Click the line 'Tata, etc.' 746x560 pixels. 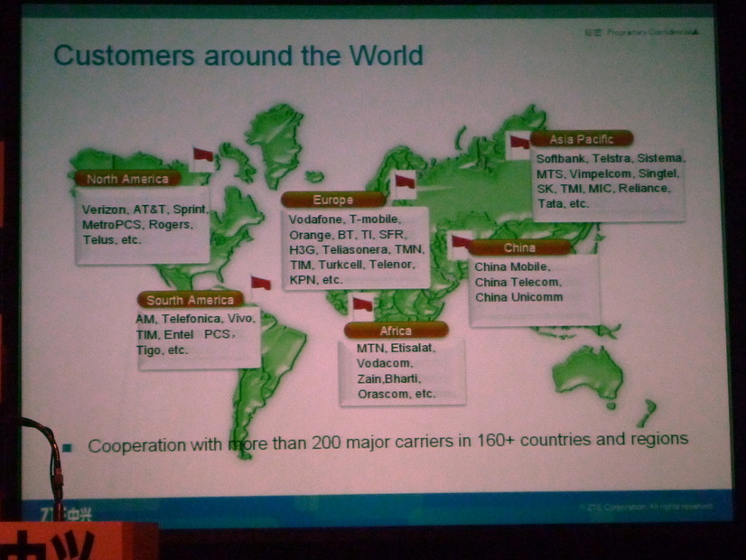tap(564, 203)
